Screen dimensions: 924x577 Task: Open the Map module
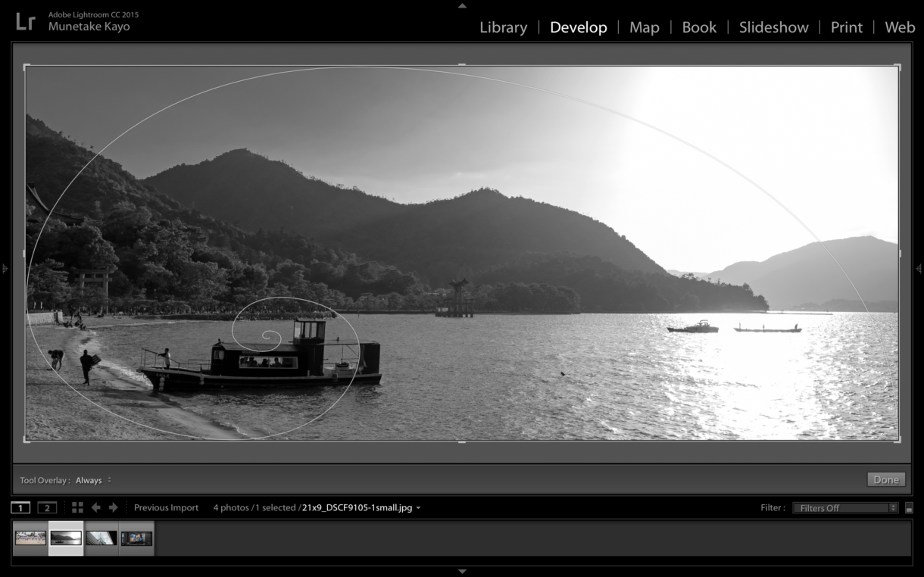643,27
